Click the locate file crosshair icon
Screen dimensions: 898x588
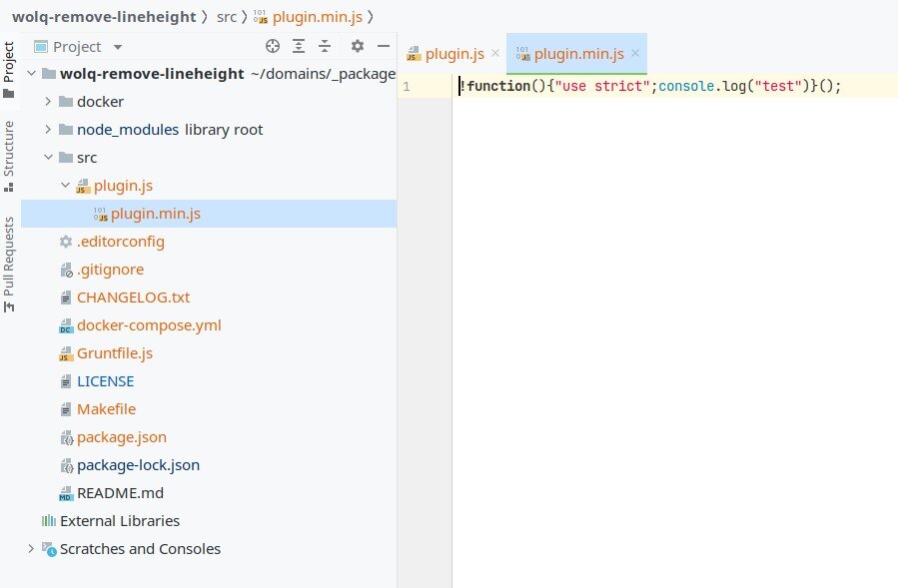273,46
